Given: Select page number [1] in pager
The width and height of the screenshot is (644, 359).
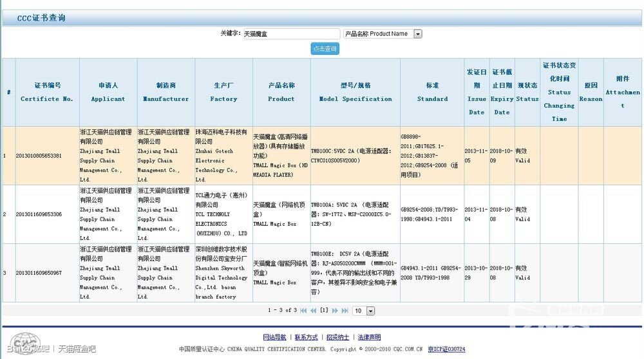Looking at the screenshot, I should (x=324, y=310).
